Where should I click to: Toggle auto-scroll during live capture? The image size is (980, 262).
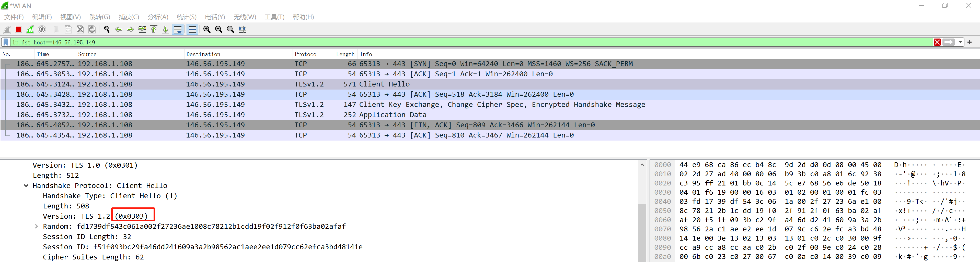178,29
